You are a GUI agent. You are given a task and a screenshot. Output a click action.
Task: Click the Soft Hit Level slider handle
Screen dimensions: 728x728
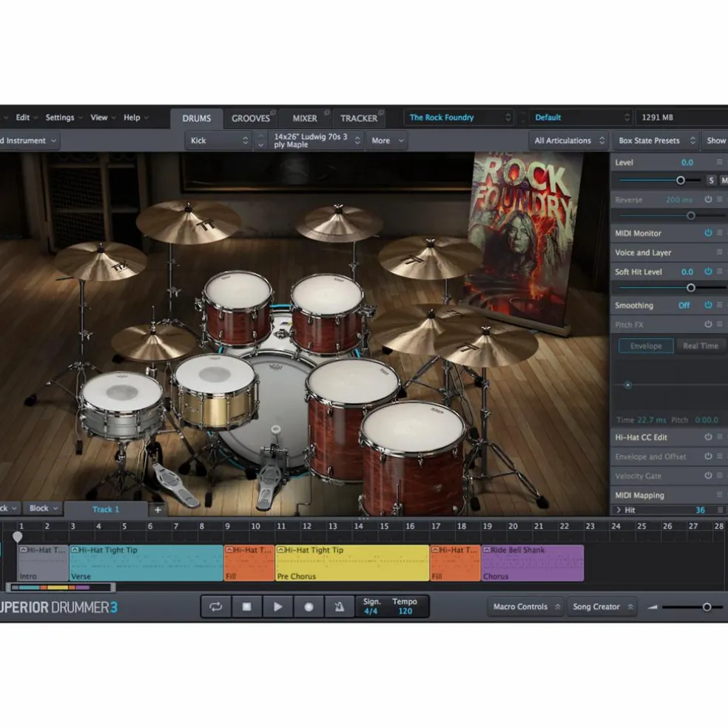691,288
